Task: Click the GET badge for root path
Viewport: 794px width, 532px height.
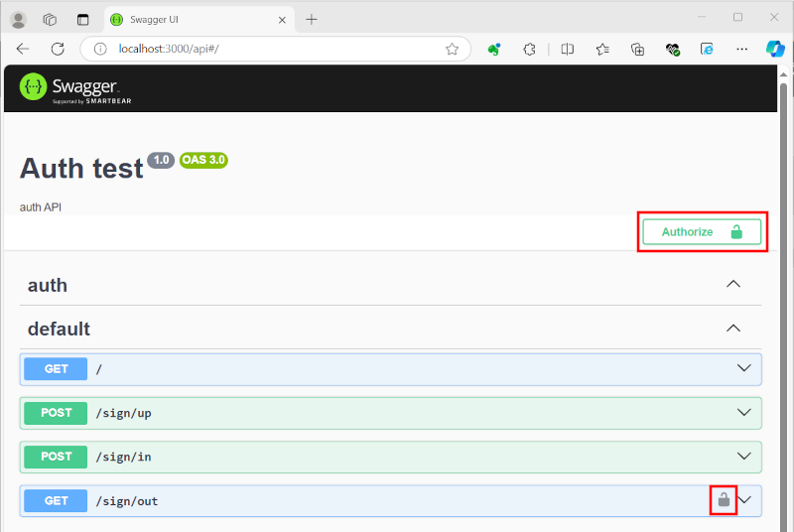Action: click(x=56, y=369)
